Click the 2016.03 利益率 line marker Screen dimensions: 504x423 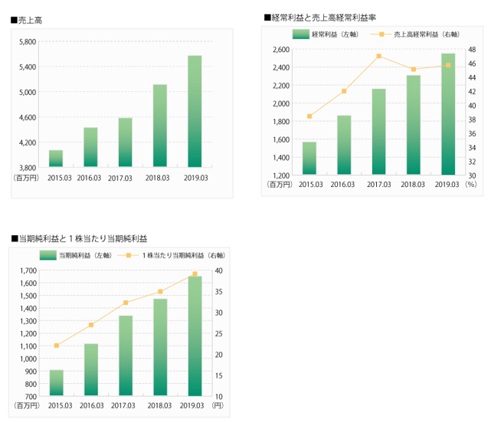(344, 91)
